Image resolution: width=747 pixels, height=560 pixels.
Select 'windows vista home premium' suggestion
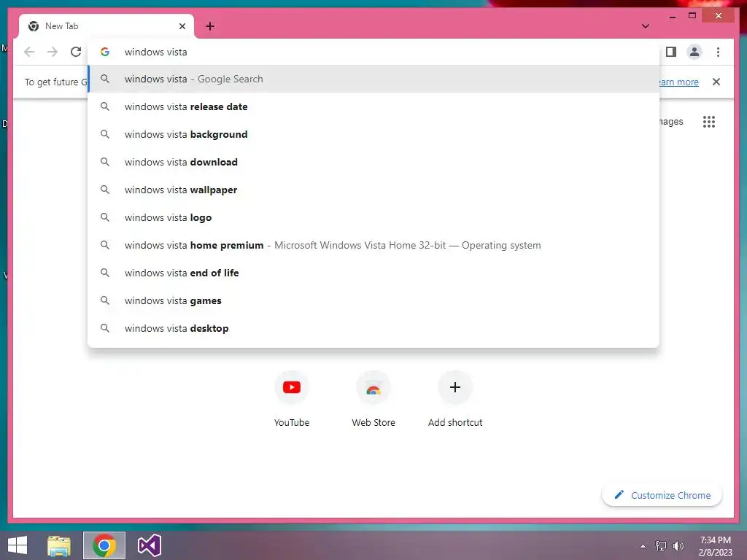[373, 245]
